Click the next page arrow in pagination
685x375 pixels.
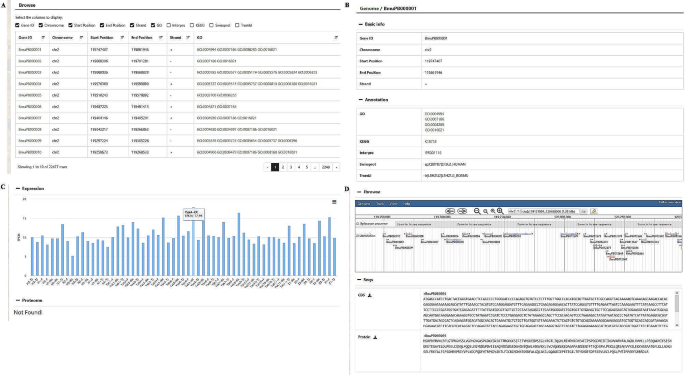coord(336,167)
